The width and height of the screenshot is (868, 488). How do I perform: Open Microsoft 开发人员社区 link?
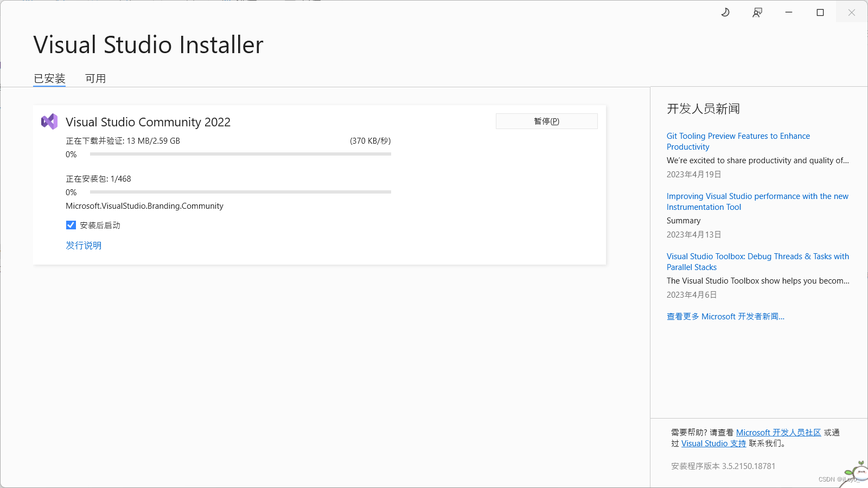778,433
